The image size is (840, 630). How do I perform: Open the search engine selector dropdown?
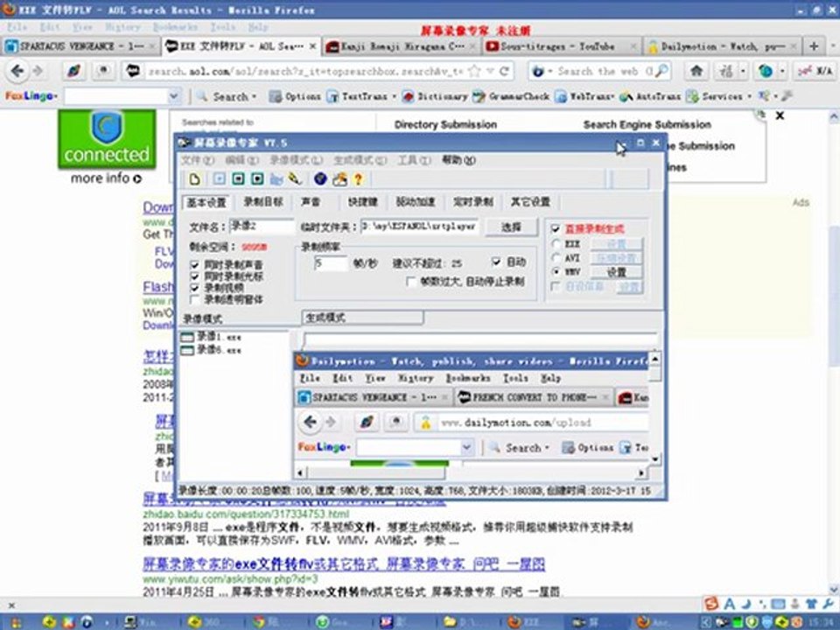[x=549, y=71]
